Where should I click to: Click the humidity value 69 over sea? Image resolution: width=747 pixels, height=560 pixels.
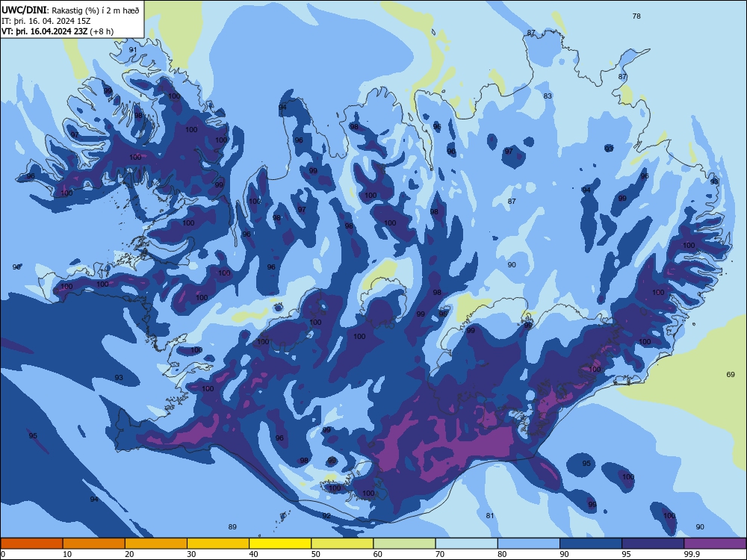[731, 375]
